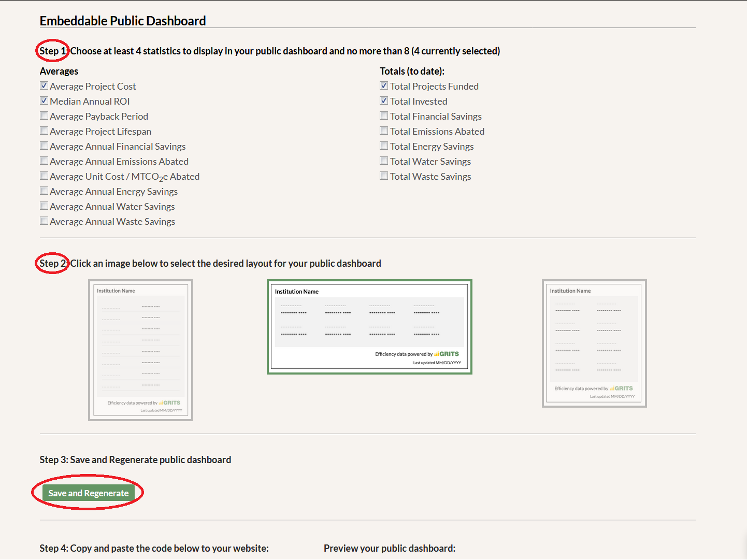This screenshot has width=747, height=560.
Task: Enable the Total Emissions Abated checkbox
Action: pos(384,131)
